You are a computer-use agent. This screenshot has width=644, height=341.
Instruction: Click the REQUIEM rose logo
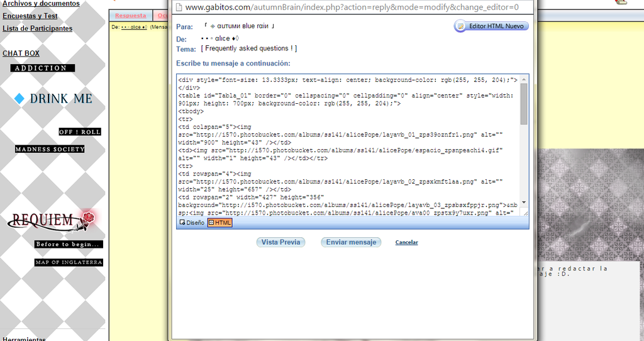click(x=53, y=220)
